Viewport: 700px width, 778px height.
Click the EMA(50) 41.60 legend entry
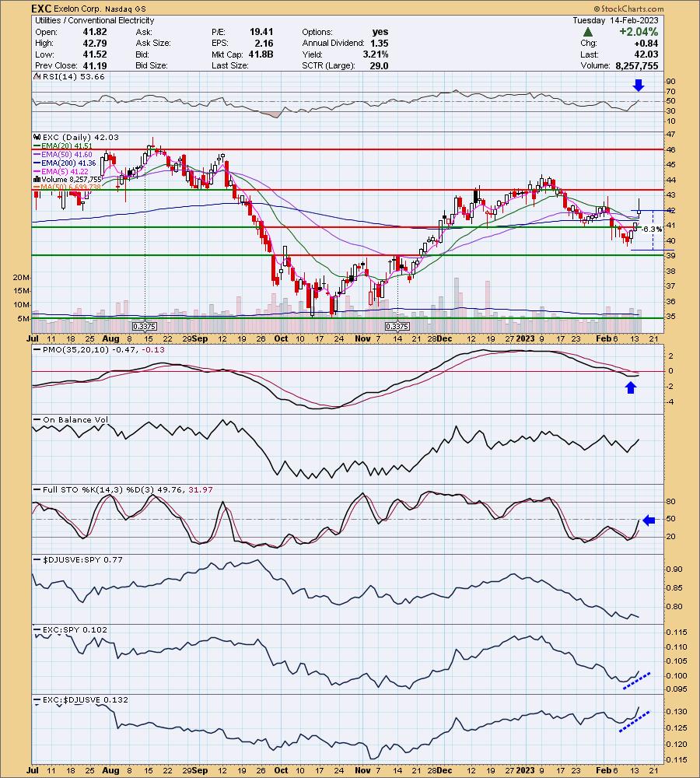click(67, 154)
